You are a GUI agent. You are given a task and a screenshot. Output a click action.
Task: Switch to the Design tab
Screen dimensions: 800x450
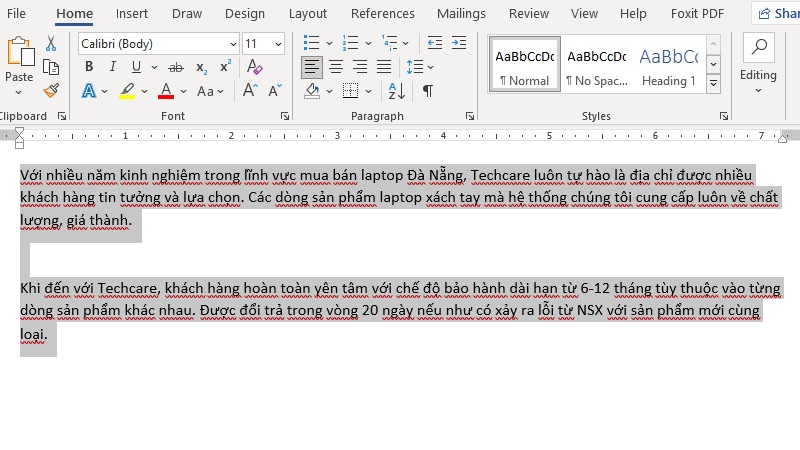click(245, 13)
